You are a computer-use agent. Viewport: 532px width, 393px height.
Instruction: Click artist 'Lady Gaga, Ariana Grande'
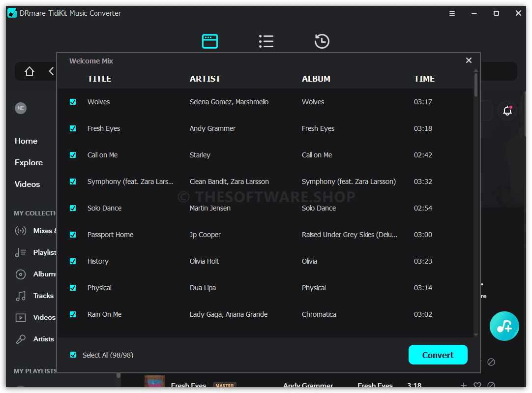pyautogui.click(x=228, y=314)
